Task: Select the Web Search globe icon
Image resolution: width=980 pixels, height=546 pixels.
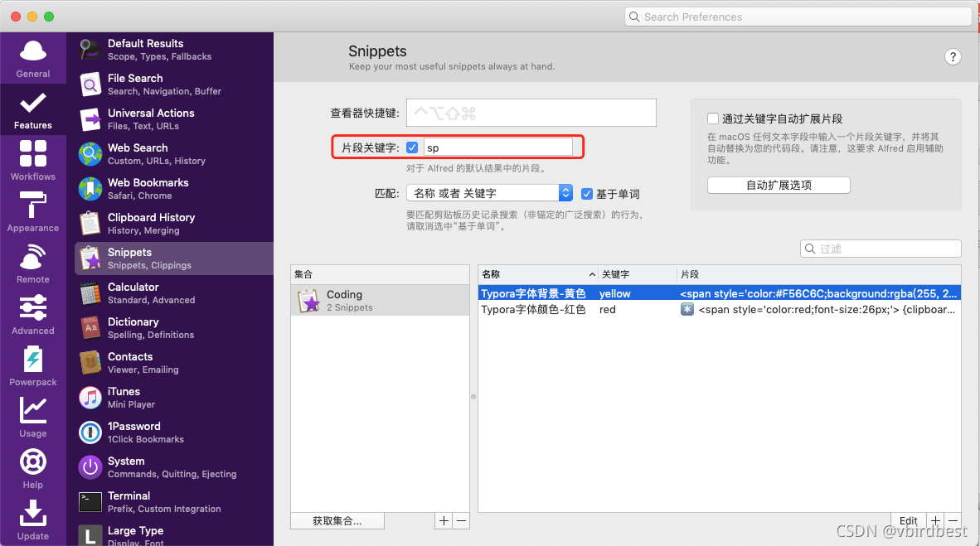Action: click(x=90, y=153)
